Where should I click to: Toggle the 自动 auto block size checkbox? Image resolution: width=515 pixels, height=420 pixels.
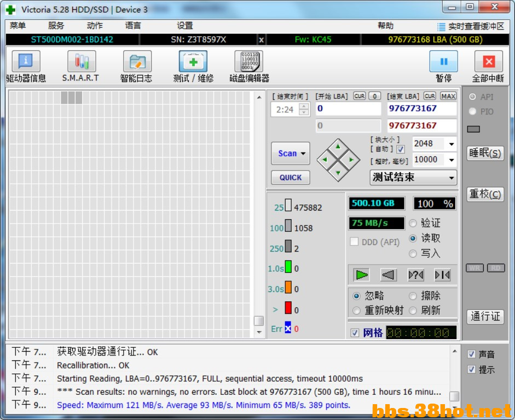point(401,149)
